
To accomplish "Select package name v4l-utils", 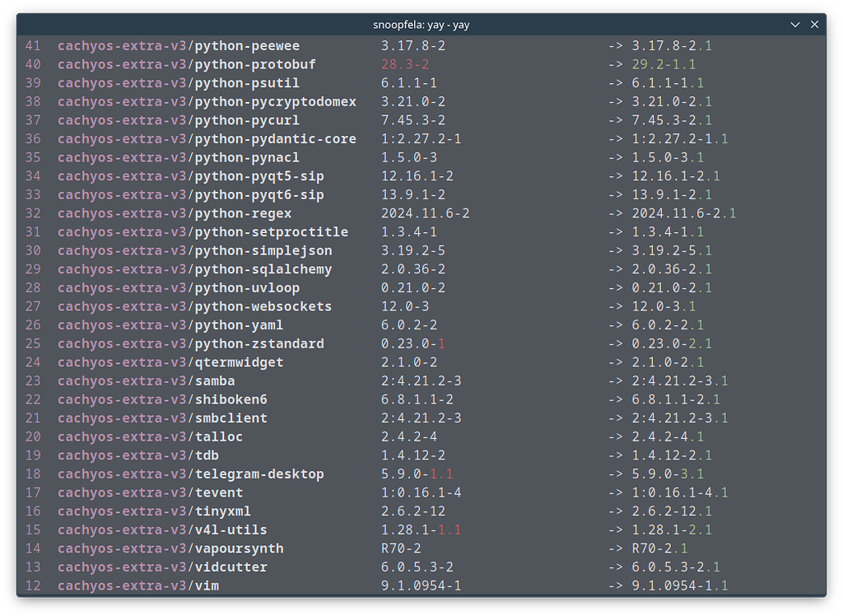I will tap(231, 530).
